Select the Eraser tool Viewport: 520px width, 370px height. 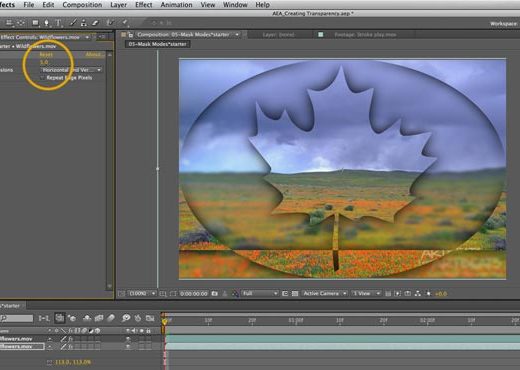[95, 23]
